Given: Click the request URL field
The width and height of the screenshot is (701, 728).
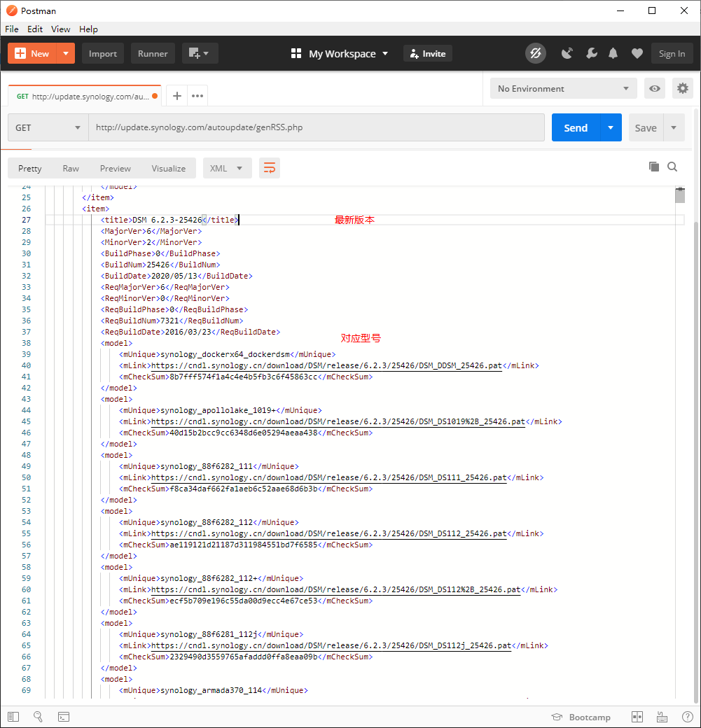Looking at the screenshot, I should click(317, 127).
